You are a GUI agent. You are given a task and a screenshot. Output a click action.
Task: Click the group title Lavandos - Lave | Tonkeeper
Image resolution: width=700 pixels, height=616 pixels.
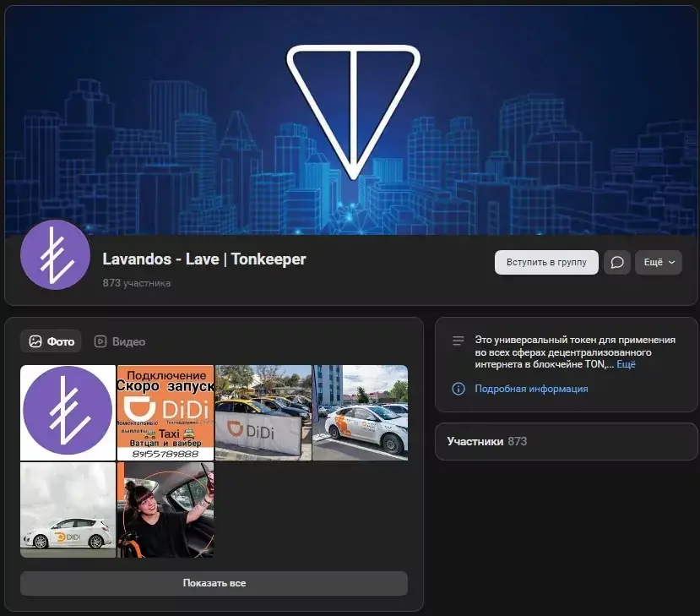(x=204, y=259)
